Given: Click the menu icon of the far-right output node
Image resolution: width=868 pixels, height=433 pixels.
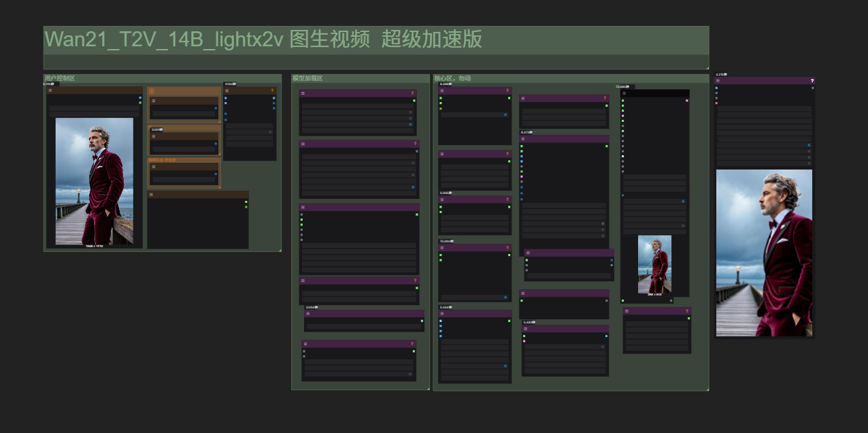Looking at the screenshot, I should (718, 80).
